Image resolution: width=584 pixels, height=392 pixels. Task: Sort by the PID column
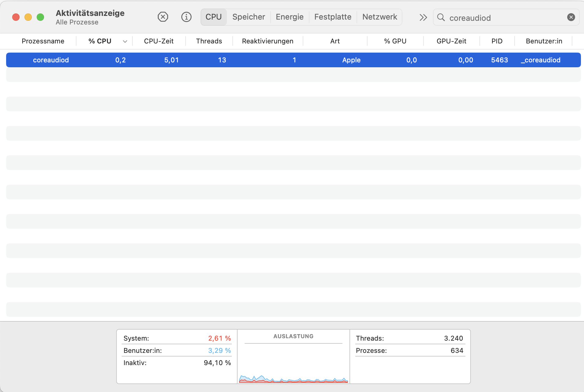point(497,41)
